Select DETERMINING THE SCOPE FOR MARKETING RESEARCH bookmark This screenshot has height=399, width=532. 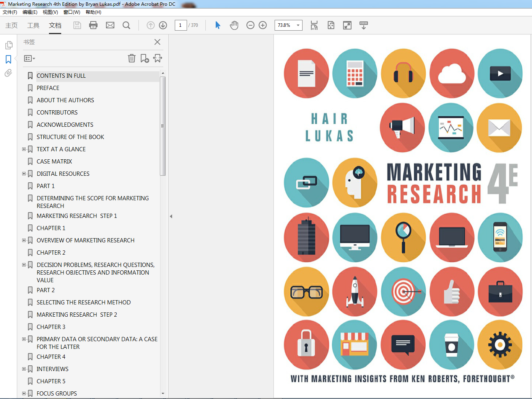point(93,202)
